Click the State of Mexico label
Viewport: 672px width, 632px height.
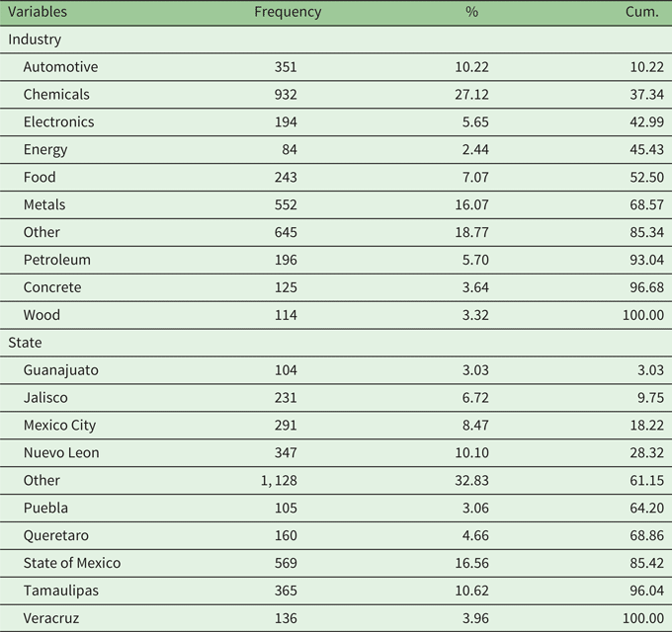pos(72,563)
